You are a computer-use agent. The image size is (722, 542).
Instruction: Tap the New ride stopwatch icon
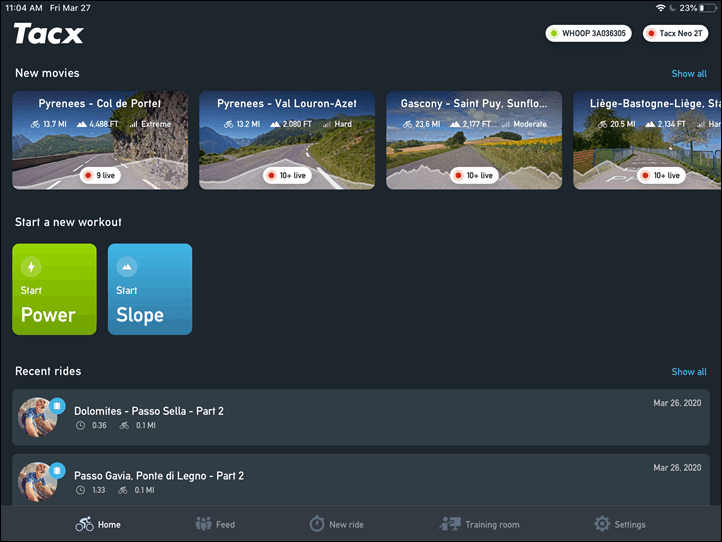pos(317,524)
